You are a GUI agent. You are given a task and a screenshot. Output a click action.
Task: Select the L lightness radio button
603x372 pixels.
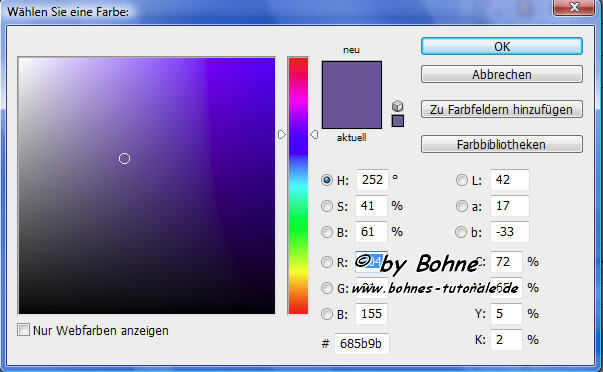[x=461, y=180]
